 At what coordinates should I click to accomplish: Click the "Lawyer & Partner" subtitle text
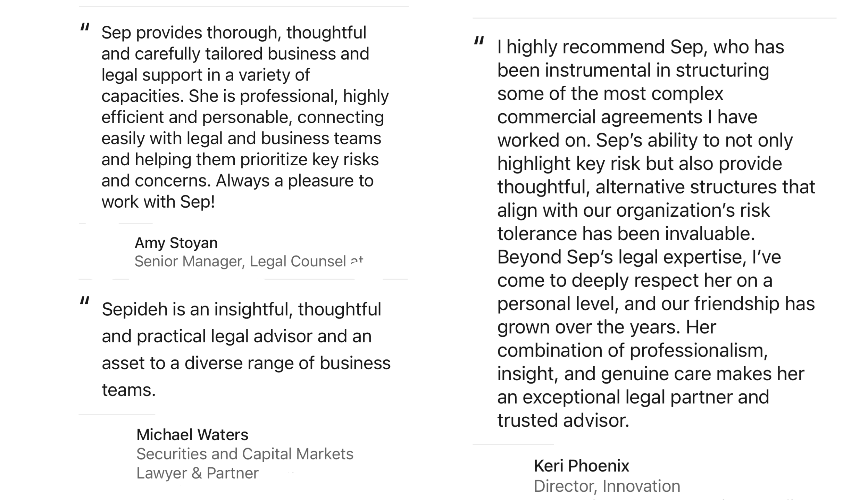(x=198, y=473)
